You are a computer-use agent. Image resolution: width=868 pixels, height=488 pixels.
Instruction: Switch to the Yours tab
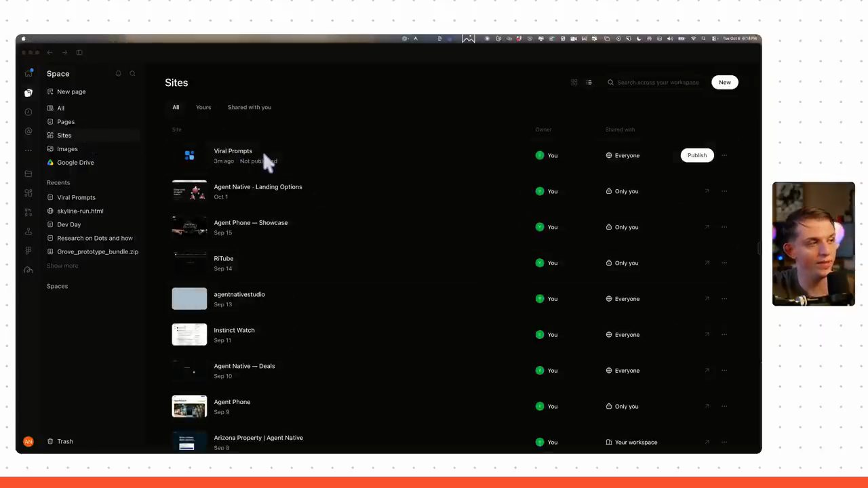(203, 107)
